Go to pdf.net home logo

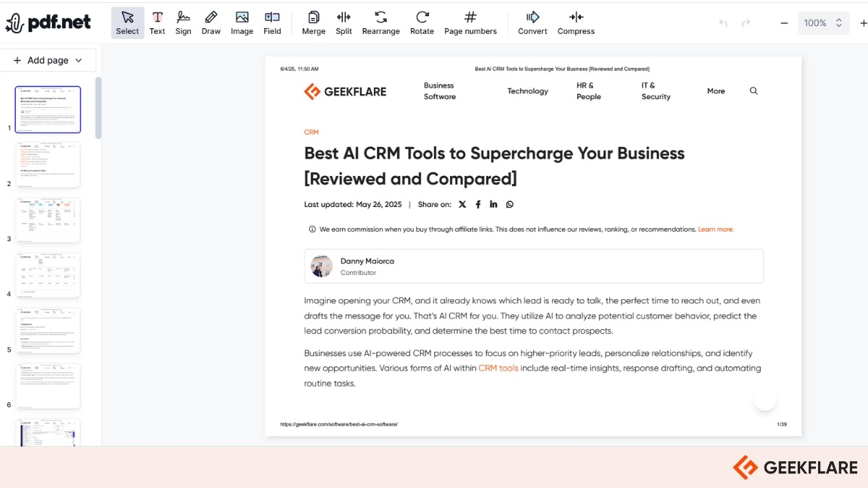[48, 22]
